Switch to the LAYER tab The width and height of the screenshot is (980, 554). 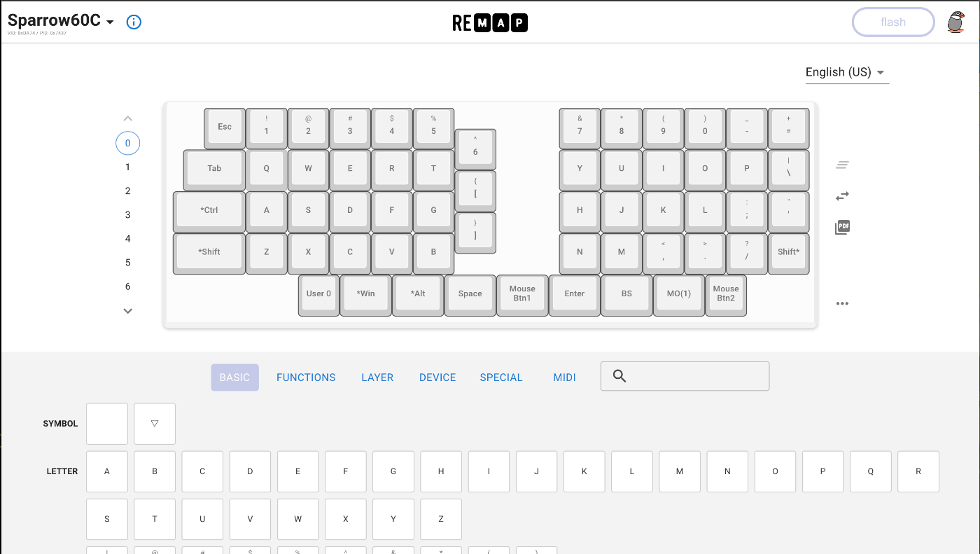[x=377, y=378]
